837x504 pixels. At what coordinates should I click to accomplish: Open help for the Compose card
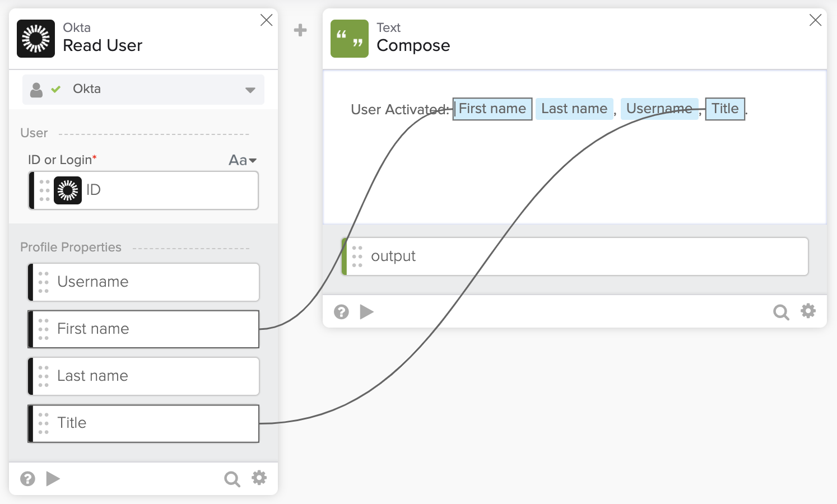point(341,312)
